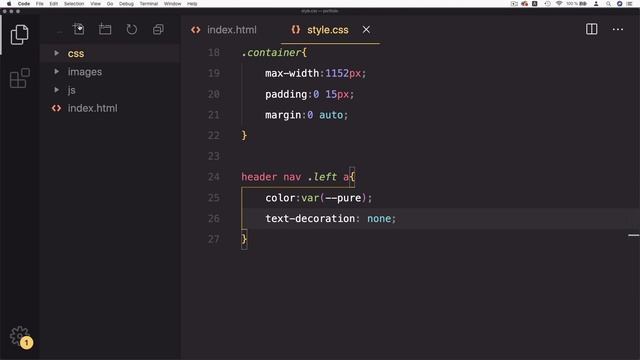Click the 'margin' property on line 21
The image size is (640, 360).
point(283,115)
